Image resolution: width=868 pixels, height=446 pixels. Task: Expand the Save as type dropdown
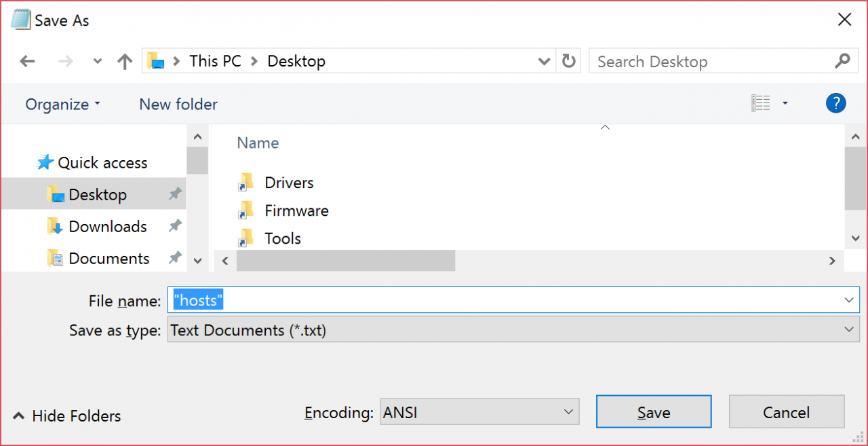(x=848, y=330)
